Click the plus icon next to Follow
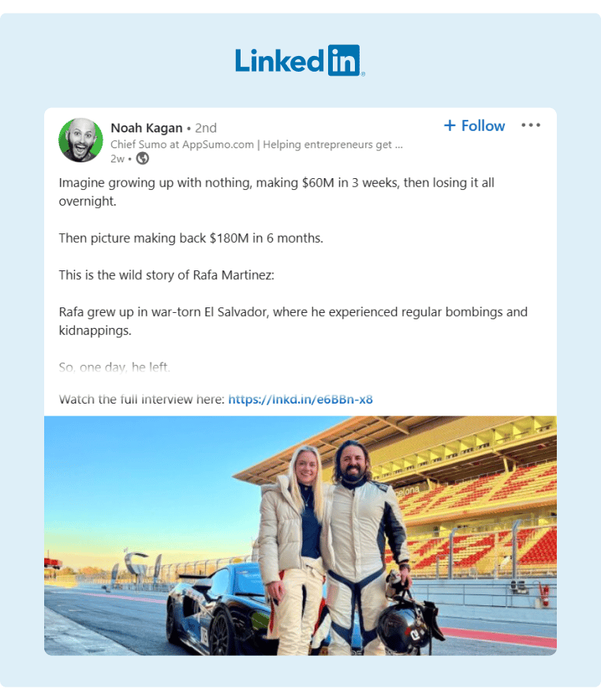Screen dimensions: 601x700 coord(450,125)
